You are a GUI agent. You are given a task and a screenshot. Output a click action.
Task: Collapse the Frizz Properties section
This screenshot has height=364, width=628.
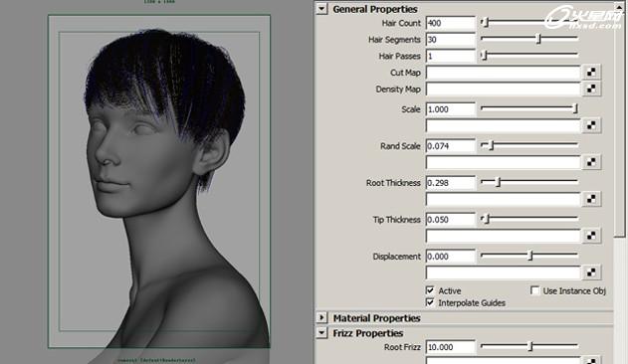click(321, 333)
